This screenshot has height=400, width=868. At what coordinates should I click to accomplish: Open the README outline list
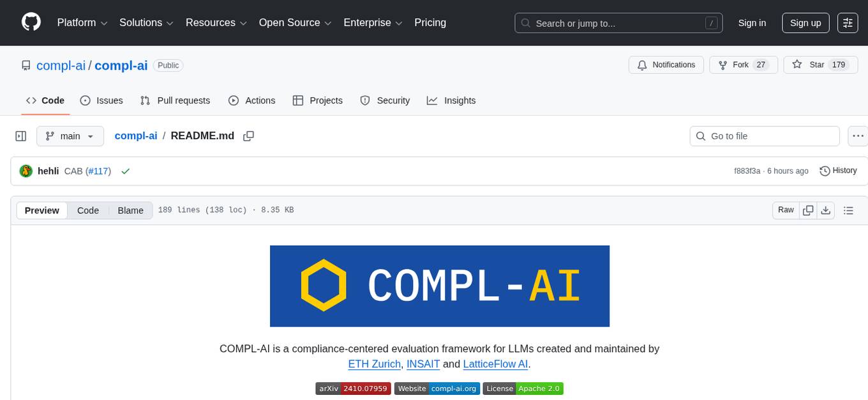point(848,210)
